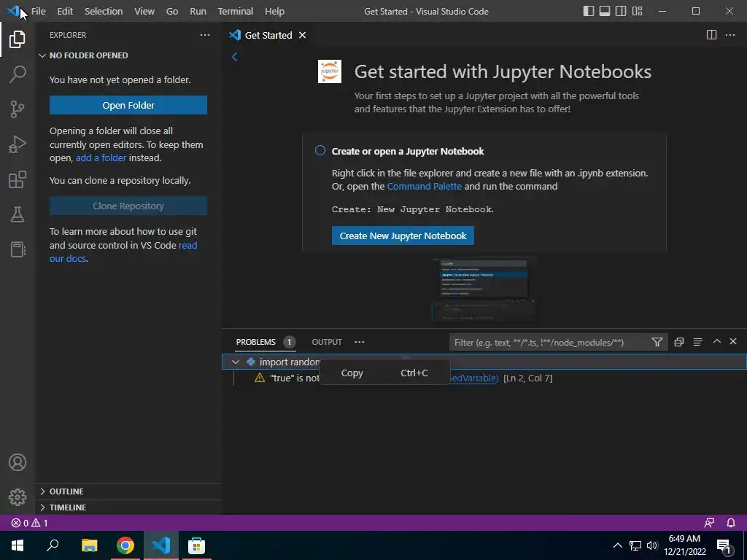Open the Accounts icon
Screen dimensions: 747x560
coord(18,462)
